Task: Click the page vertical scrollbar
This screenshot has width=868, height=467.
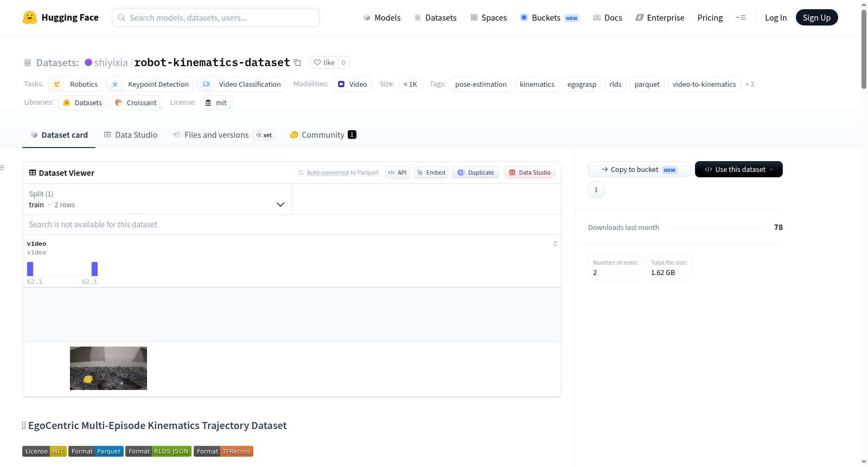Action: (864, 49)
